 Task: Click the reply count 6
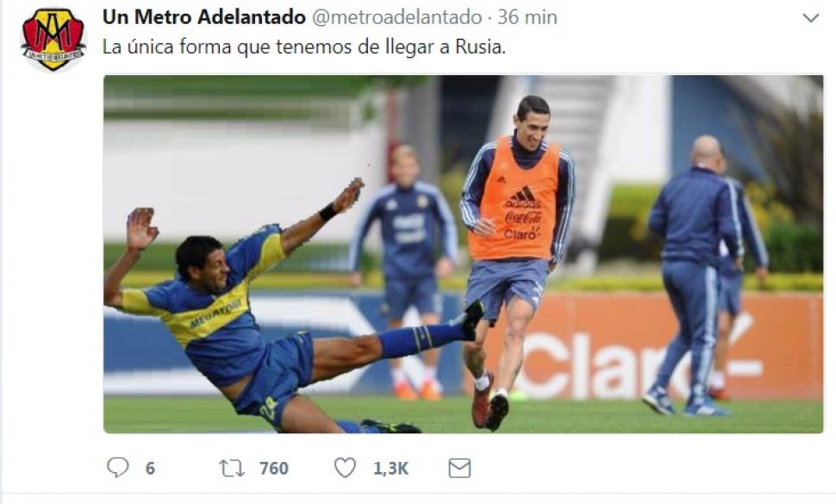click(150, 469)
